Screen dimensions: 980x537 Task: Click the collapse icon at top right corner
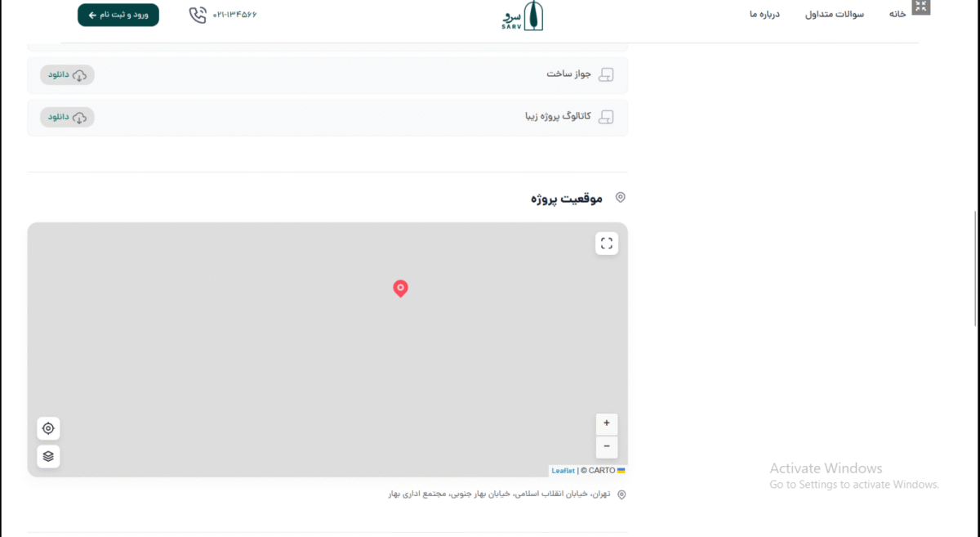[x=921, y=7]
